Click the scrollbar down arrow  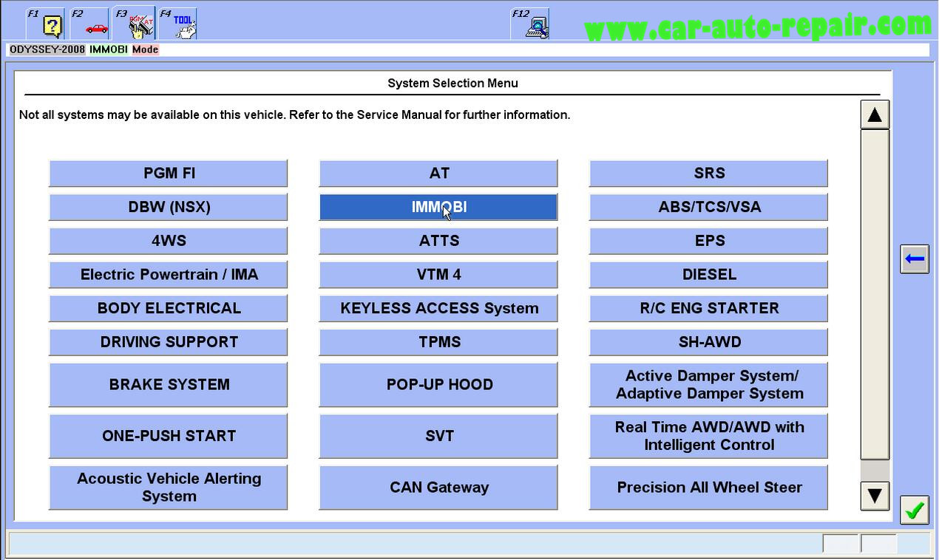875,496
